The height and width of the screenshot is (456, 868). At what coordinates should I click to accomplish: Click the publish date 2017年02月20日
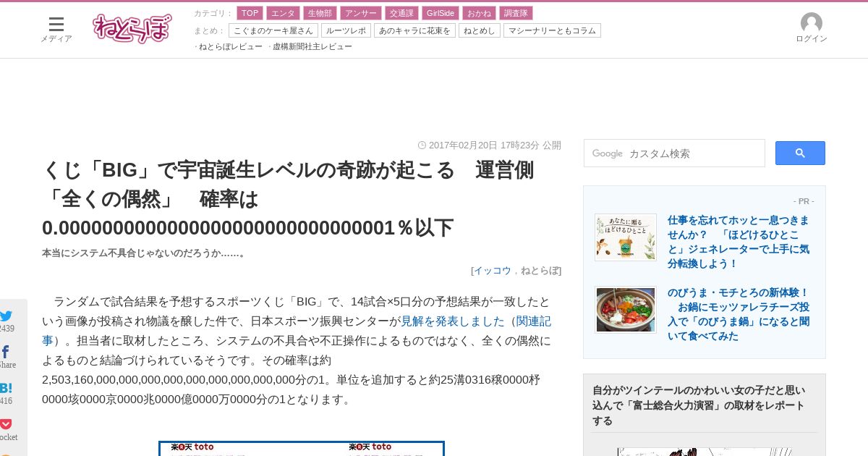463,145
